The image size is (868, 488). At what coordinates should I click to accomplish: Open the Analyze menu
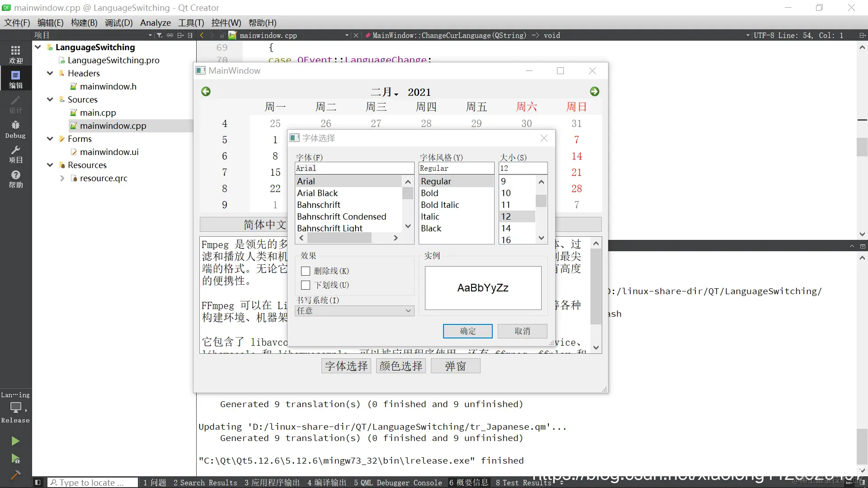[155, 23]
